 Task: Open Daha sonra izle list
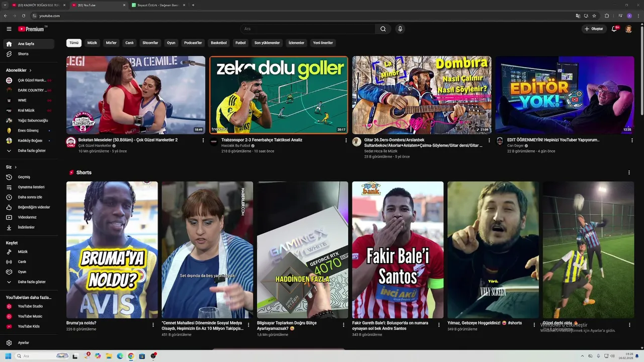(30, 197)
